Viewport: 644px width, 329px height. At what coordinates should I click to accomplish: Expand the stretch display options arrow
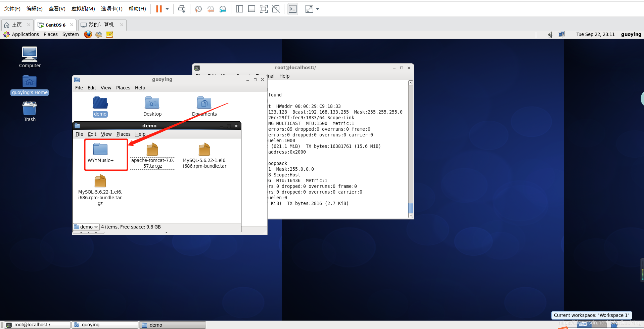tap(318, 9)
